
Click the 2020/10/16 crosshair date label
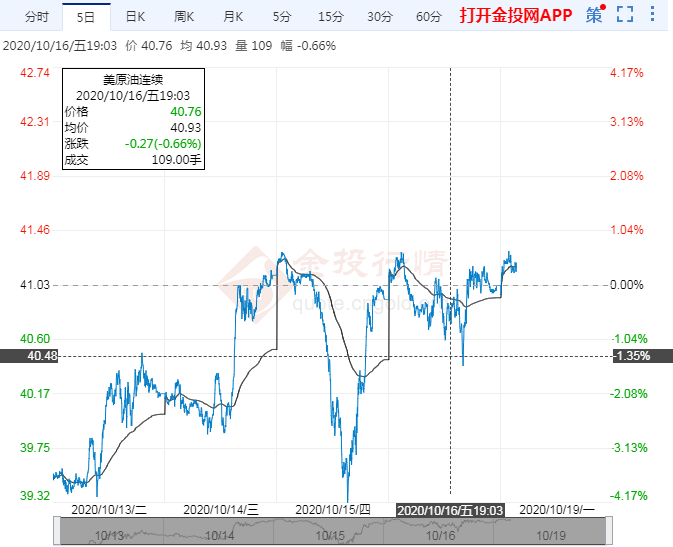[x=450, y=509]
